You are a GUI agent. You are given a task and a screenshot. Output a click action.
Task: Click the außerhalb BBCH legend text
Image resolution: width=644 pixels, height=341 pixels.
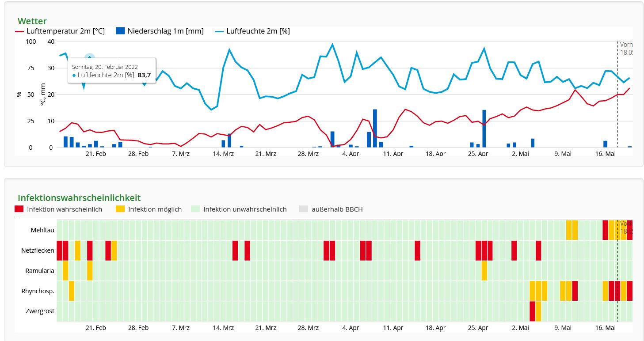pyautogui.click(x=337, y=209)
